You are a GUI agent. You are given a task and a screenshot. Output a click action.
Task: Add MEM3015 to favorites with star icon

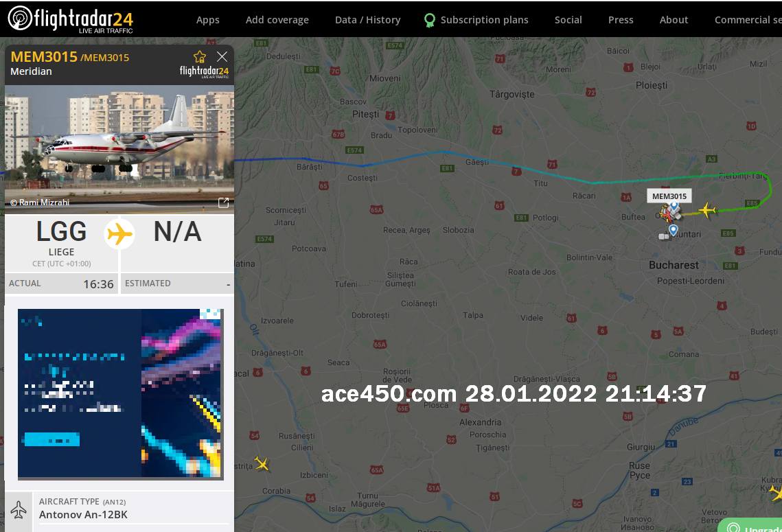[x=200, y=57]
